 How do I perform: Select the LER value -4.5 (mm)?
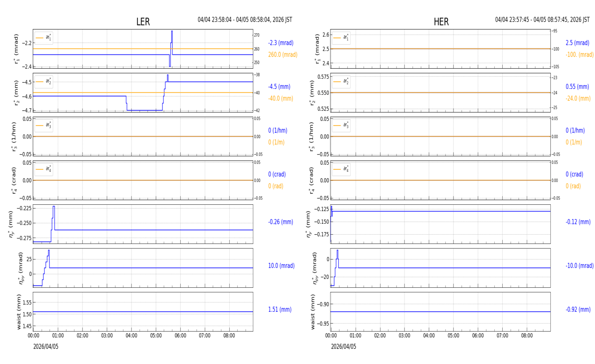point(279,87)
